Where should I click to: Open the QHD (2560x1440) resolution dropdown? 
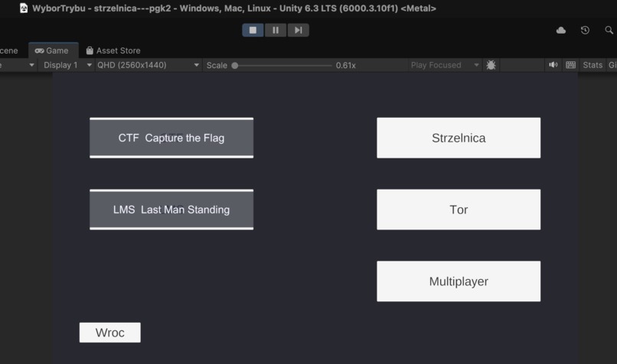148,65
